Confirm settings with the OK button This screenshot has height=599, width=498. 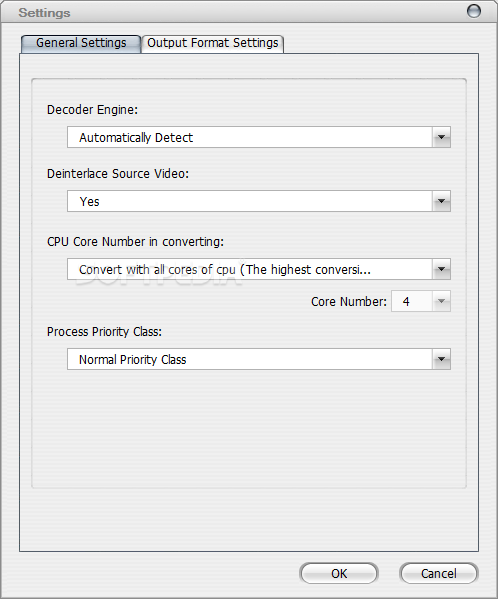click(339, 573)
